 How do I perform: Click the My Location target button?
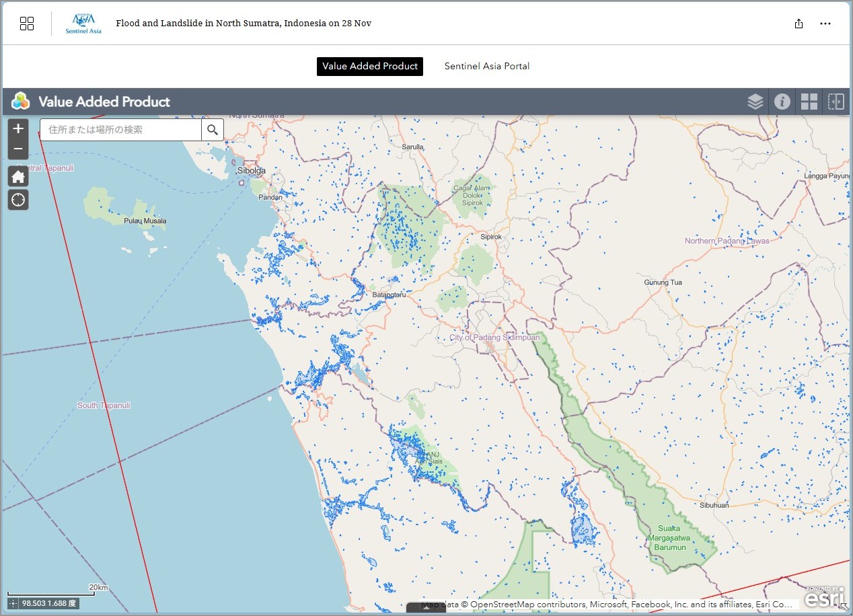[x=18, y=200]
